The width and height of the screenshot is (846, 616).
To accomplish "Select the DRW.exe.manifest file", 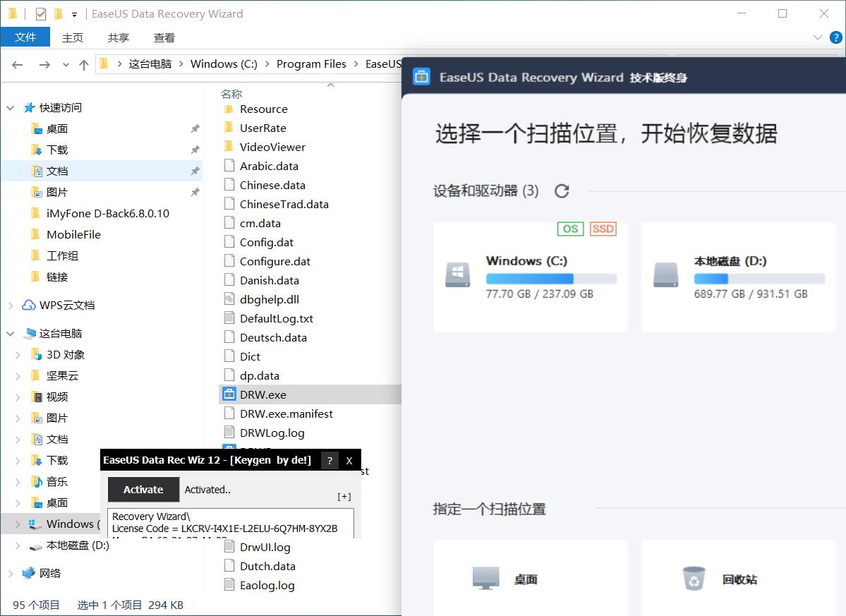I will 286,413.
